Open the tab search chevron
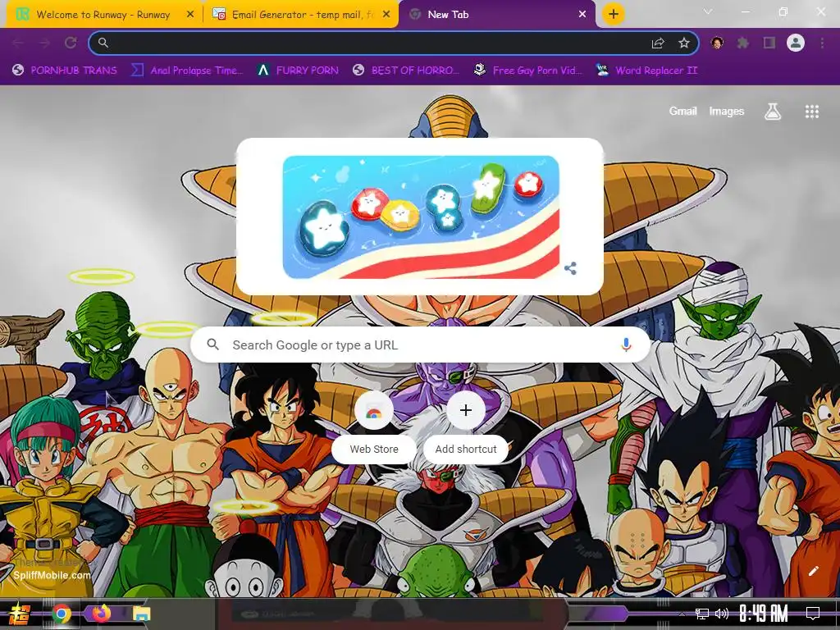This screenshot has width=840, height=630. pyautogui.click(x=708, y=11)
